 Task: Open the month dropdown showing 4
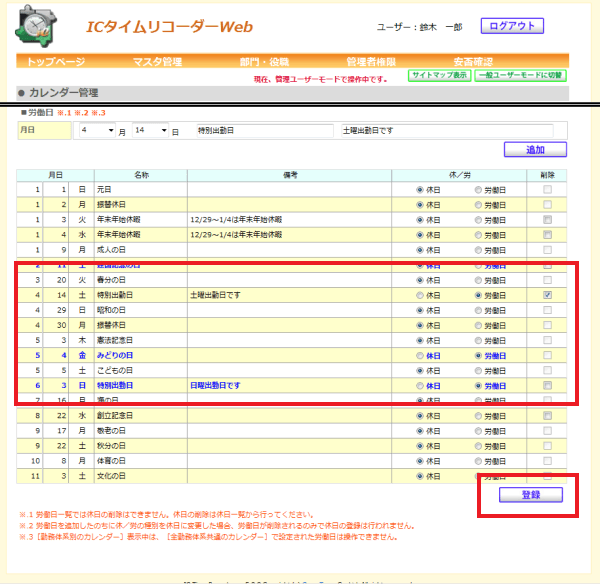tap(97, 131)
